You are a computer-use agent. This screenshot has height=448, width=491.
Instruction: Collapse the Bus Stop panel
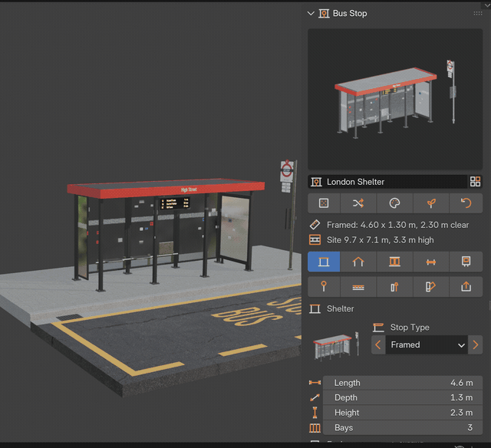pyautogui.click(x=311, y=14)
